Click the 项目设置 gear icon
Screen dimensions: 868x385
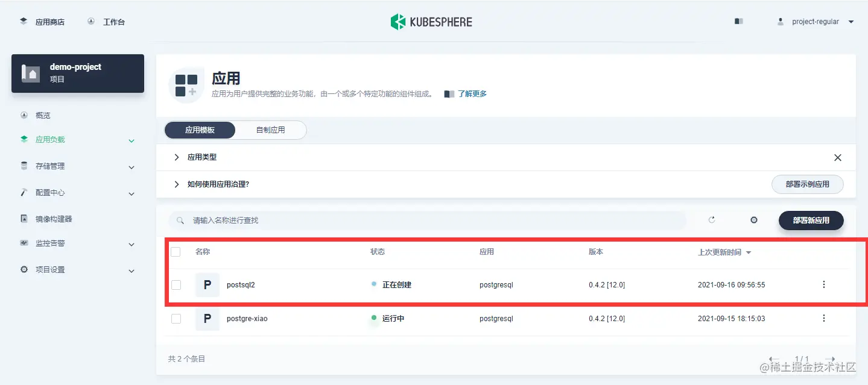[x=24, y=269]
